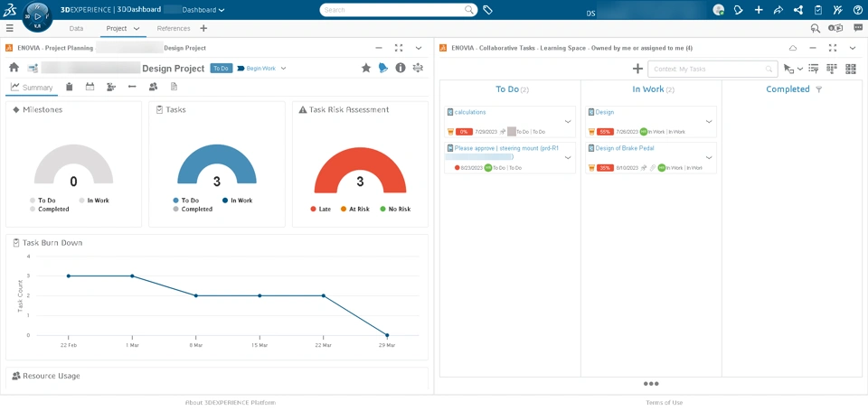Toggle the To Do legend in Tasks chart
Image resolution: width=868 pixels, height=411 pixels.
click(x=185, y=201)
